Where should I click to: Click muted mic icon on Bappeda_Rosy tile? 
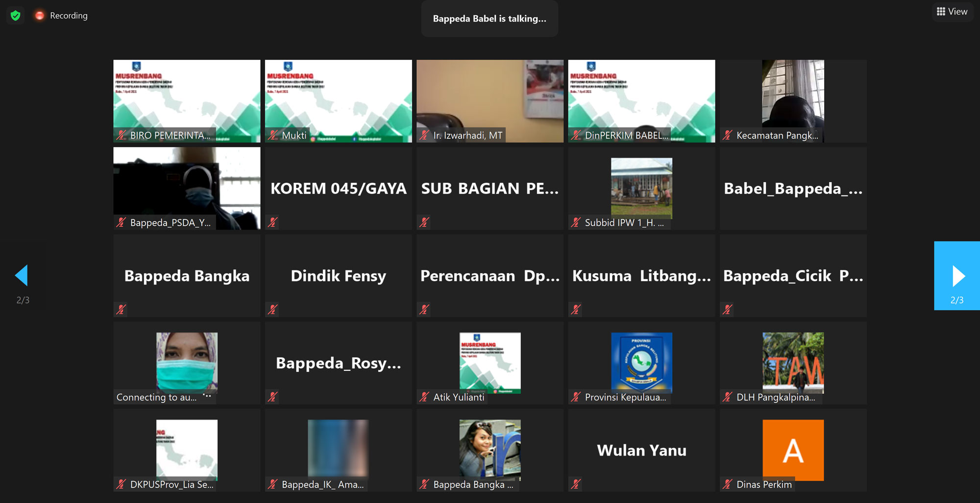273,397
